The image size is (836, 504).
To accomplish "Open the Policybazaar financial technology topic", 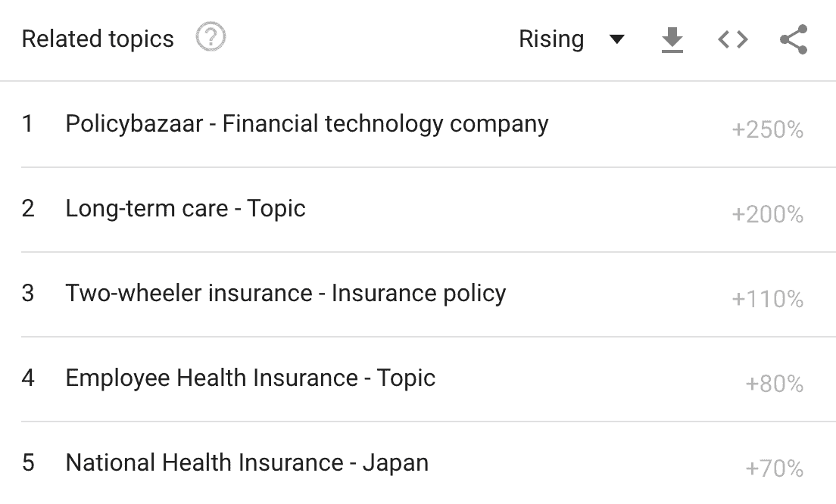I will tap(307, 123).
